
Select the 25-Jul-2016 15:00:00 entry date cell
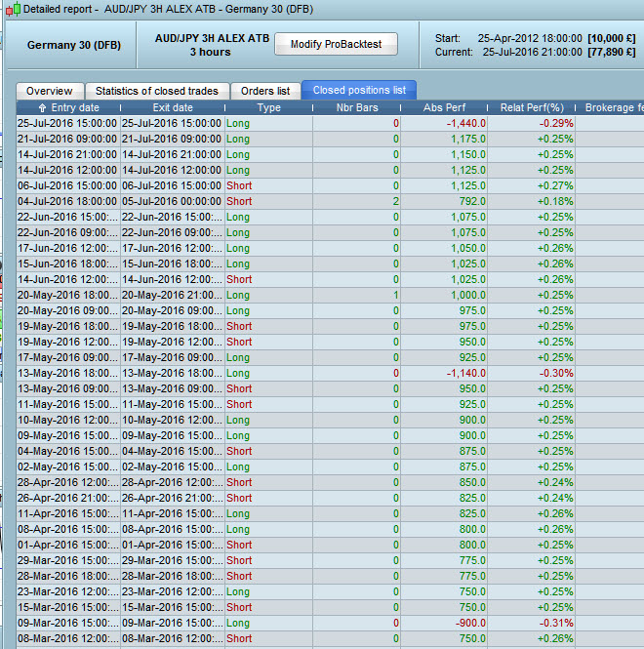(67, 123)
